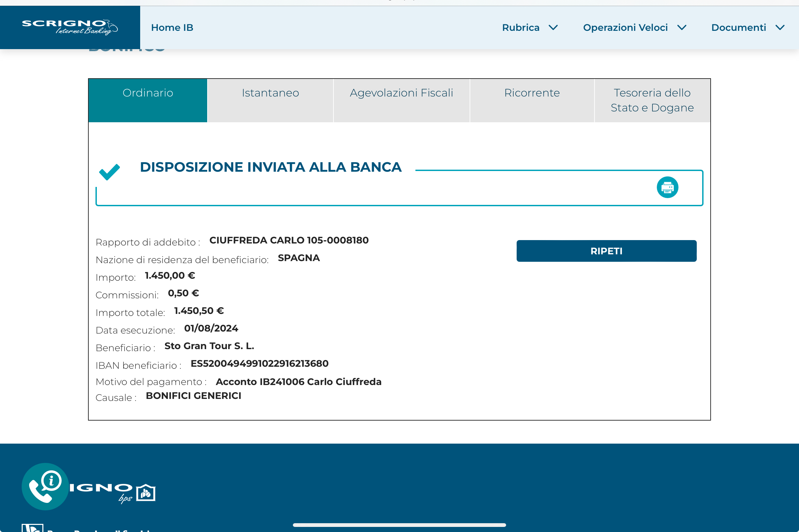Print the transfer receipt with printer icon
799x532 pixels.
[667, 187]
